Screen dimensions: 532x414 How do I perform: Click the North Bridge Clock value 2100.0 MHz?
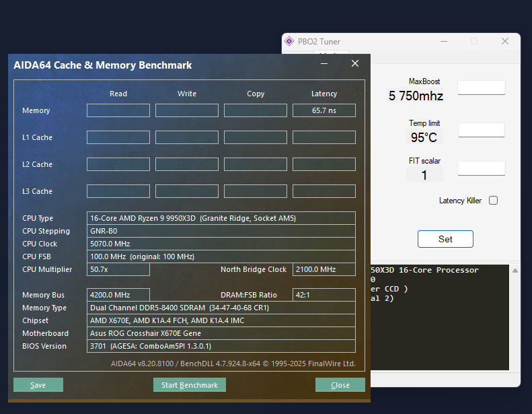(x=324, y=269)
